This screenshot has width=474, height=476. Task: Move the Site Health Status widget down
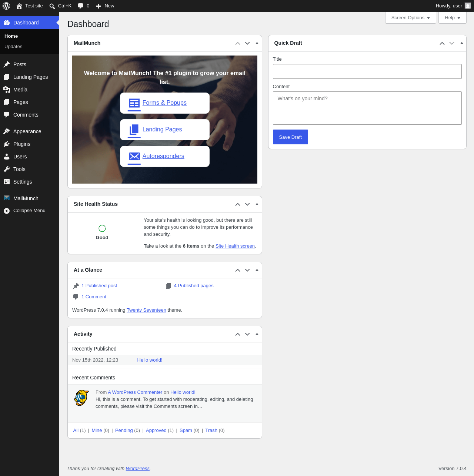(247, 204)
